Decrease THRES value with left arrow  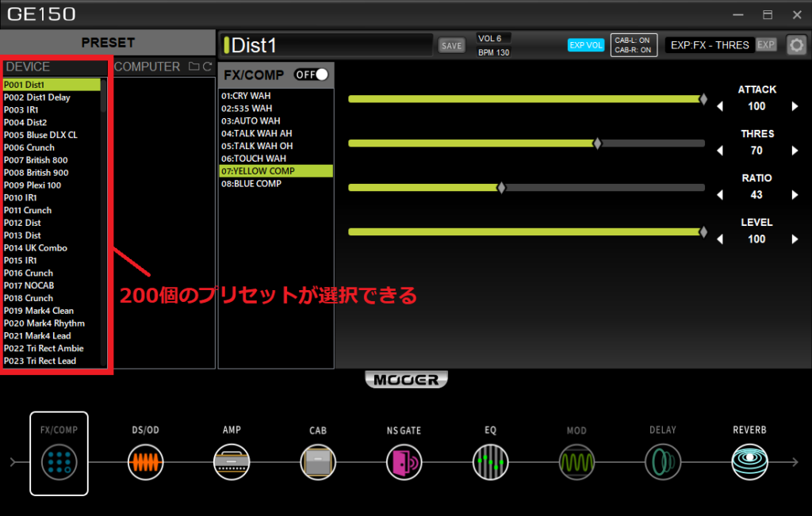pyautogui.click(x=720, y=151)
